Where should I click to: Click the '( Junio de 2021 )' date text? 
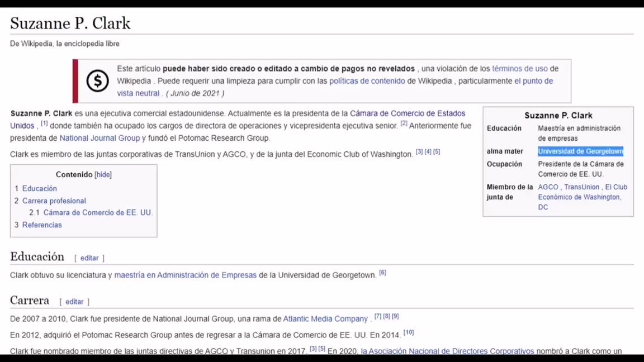195,93
